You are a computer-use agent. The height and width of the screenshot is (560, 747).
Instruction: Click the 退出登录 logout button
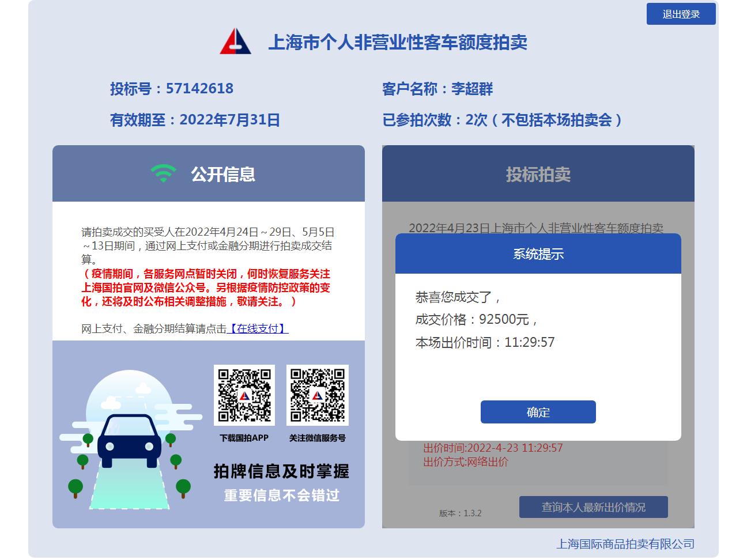pos(681,14)
